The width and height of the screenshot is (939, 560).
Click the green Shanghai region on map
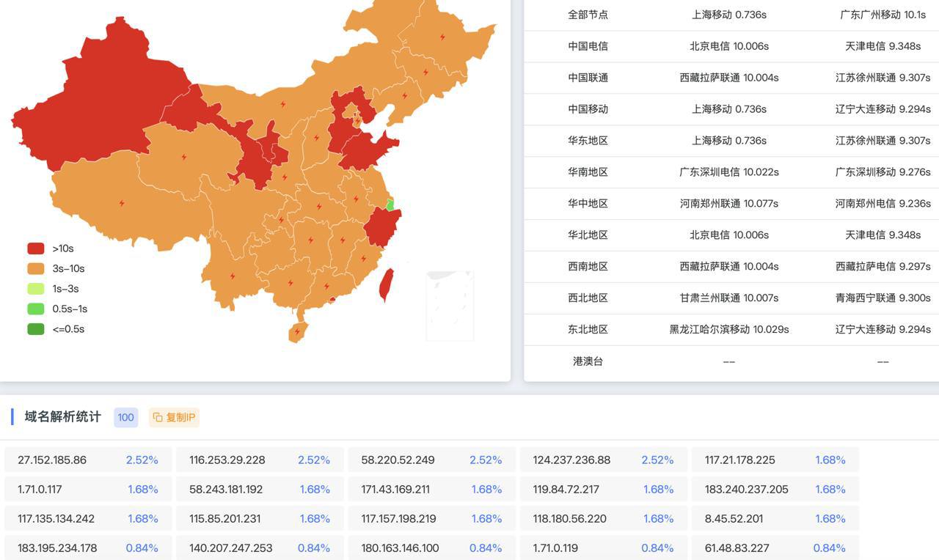pos(390,205)
